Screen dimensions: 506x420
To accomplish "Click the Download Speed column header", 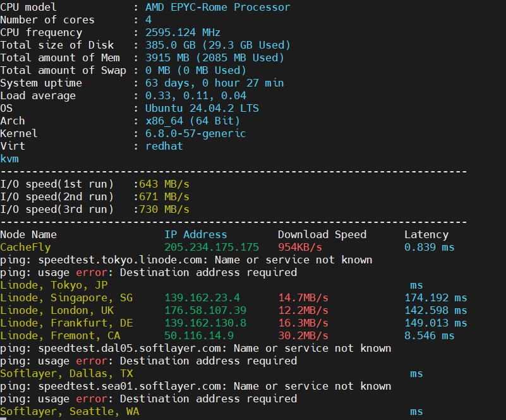I will (322, 235).
